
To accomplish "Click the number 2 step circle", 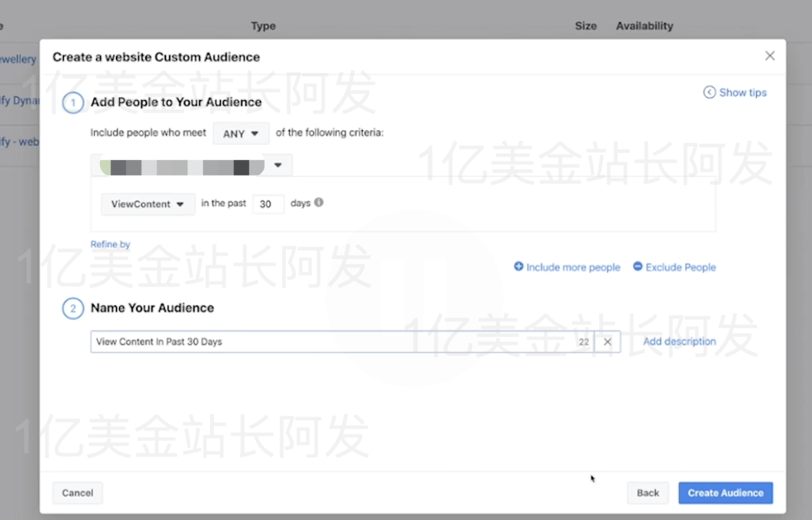I will coord(72,308).
